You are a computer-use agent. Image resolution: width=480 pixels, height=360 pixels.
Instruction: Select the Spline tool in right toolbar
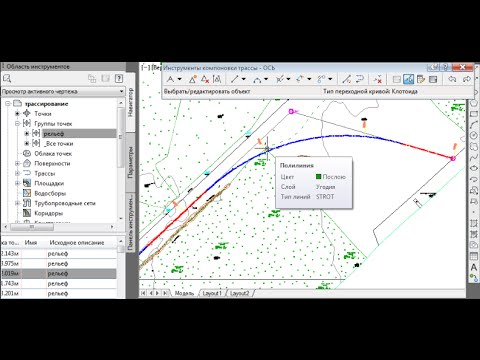click(x=474, y=158)
